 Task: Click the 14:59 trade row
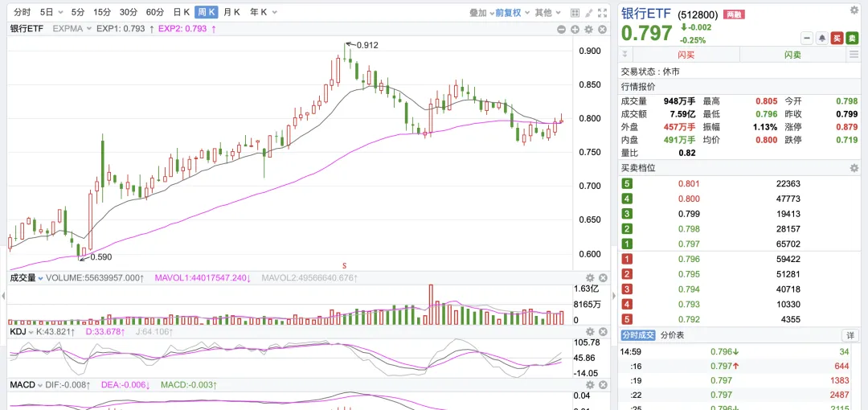pos(739,351)
